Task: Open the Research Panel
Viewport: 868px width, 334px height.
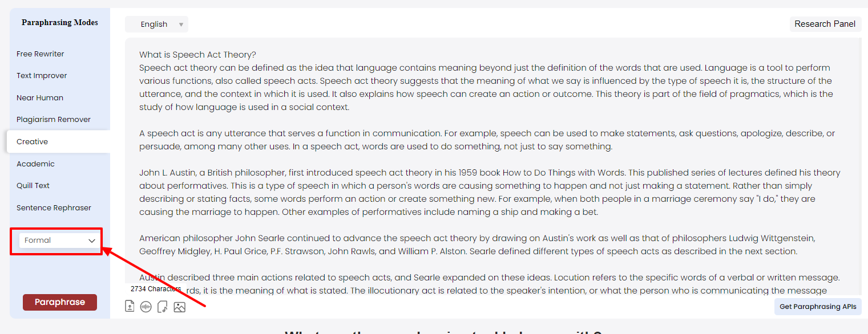Action: pyautogui.click(x=825, y=24)
